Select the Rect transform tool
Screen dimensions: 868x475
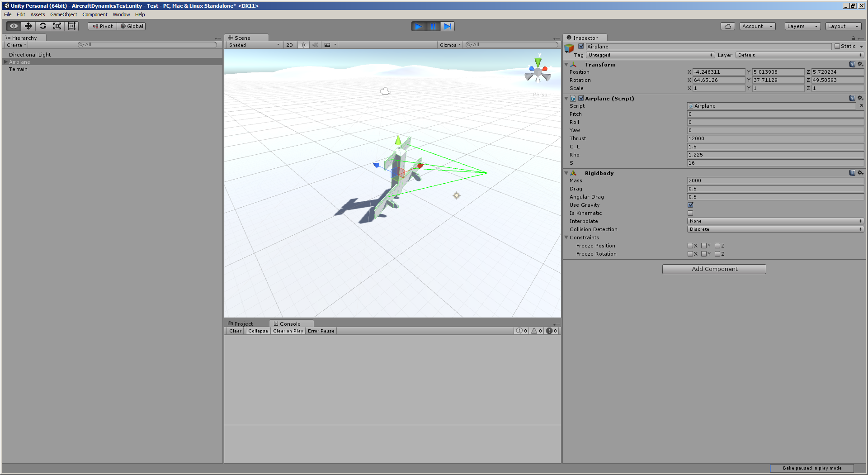pyautogui.click(x=71, y=26)
